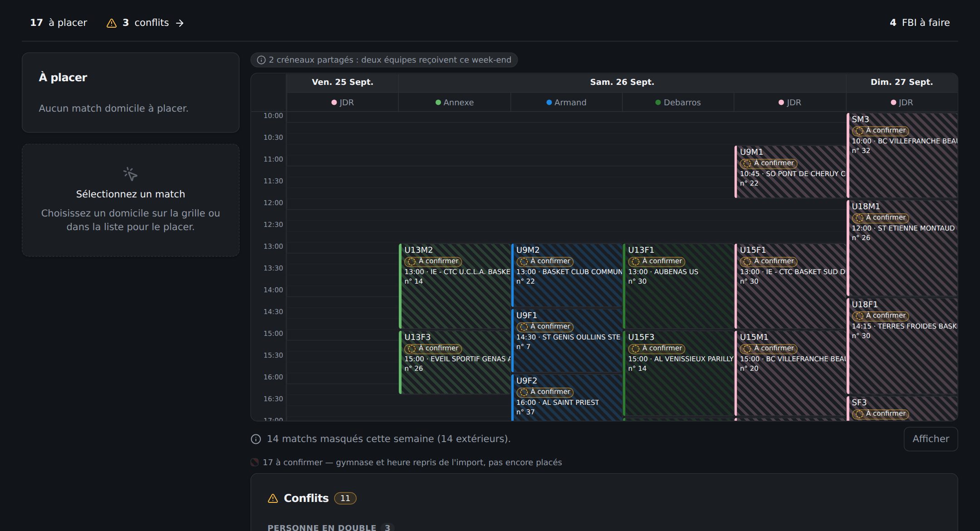Select the U18M1 match against St Etienne
This screenshot has height=531, width=980.
pos(902,248)
